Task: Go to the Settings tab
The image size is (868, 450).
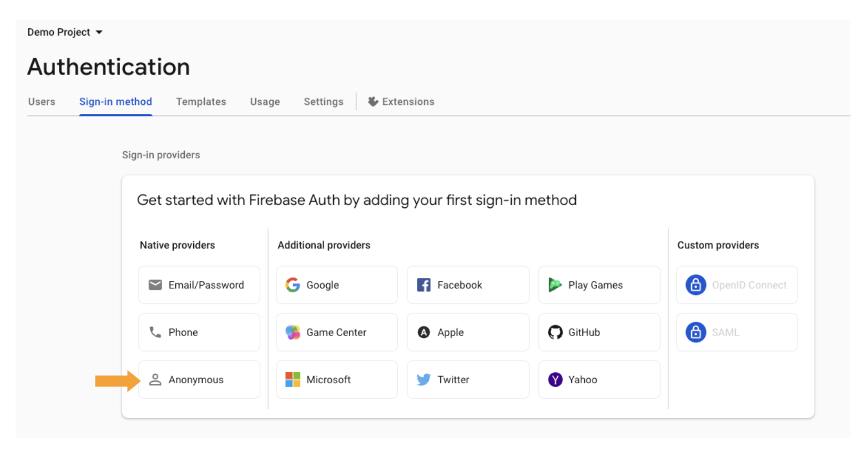Action: click(x=324, y=102)
